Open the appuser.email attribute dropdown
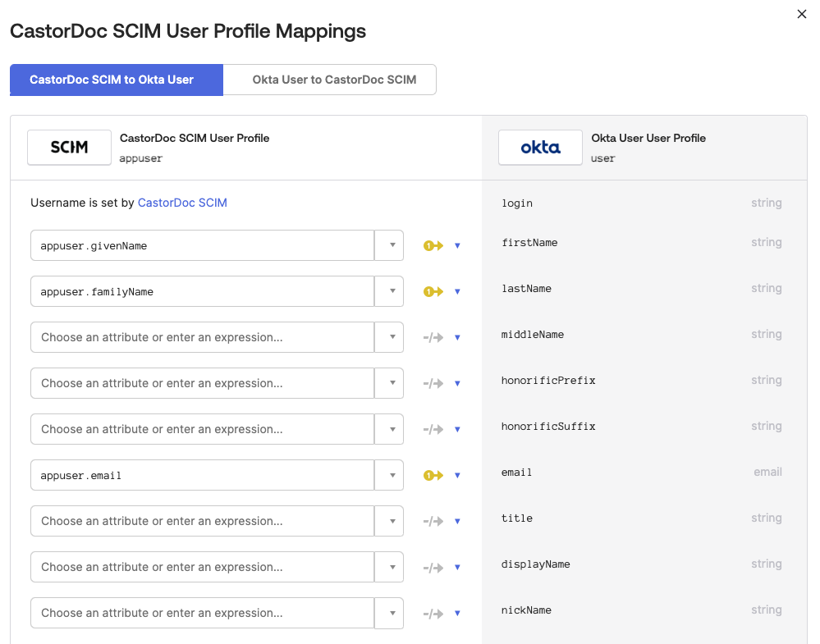The image size is (820, 644). [389, 475]
